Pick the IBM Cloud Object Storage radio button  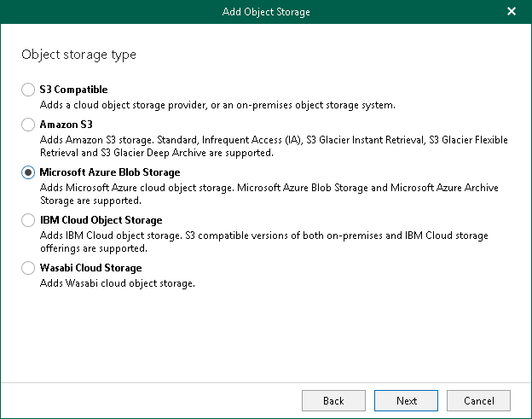click(x=27, y=220)
